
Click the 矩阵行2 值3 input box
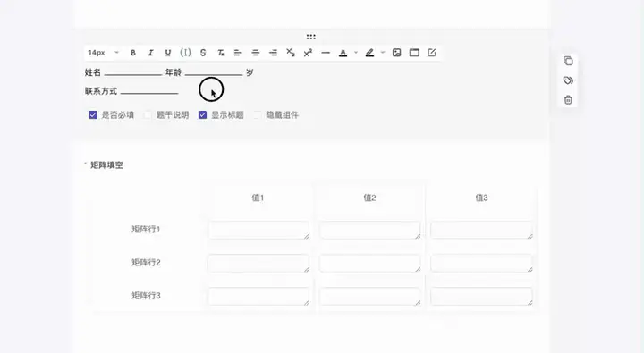(x=481, y=263)
